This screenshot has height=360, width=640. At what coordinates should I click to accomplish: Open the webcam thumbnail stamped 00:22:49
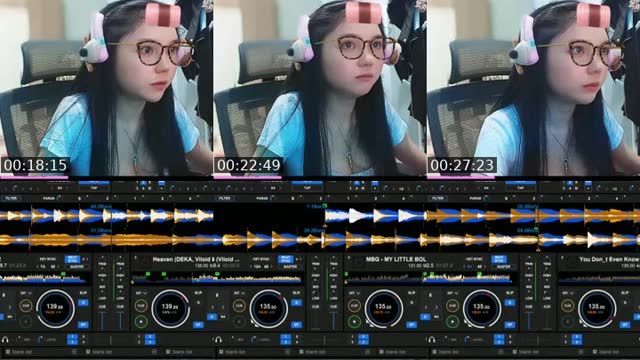click(x=320, y=88)
